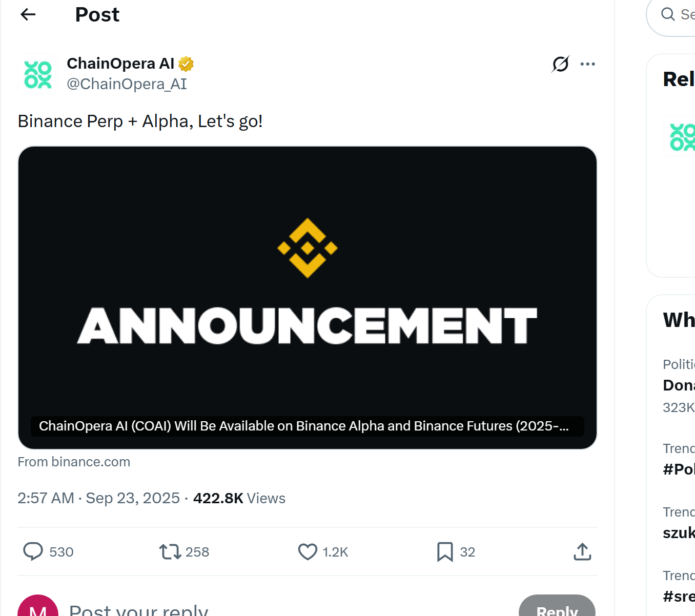
Task: Click the verified badge next to ChainOpera AI
Action: pyautogui.click(x=187, y=63)
